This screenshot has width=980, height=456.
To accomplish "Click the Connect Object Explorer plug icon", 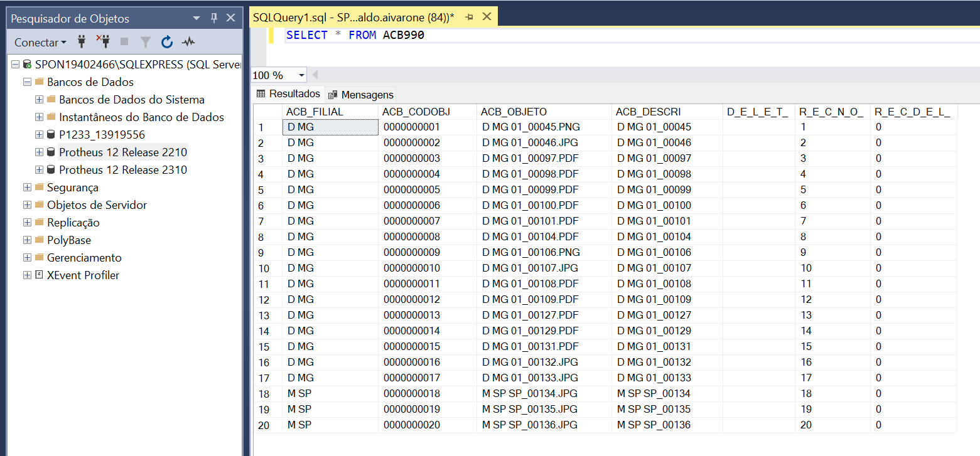I will pyautogui.click(x=82, y=42).
